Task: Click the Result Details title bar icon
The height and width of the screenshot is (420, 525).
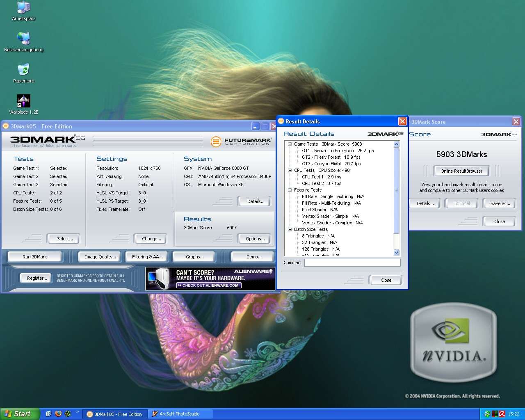Action: (x=281, y=121)
